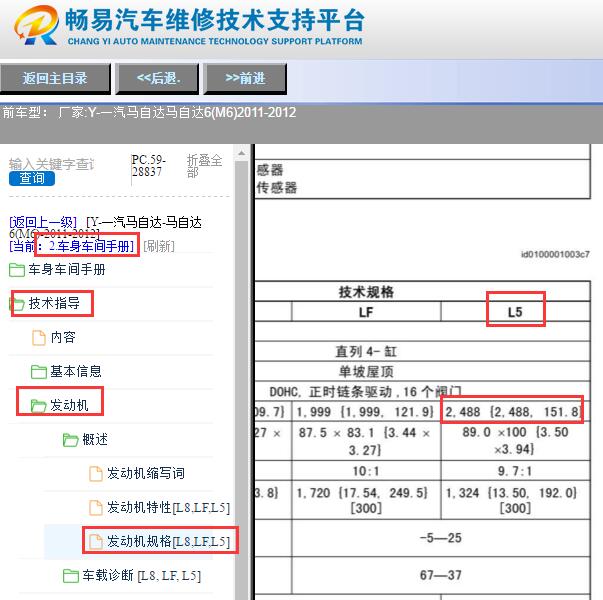
Task: Click the 技术规格 table header
Action: click(366, 292)
